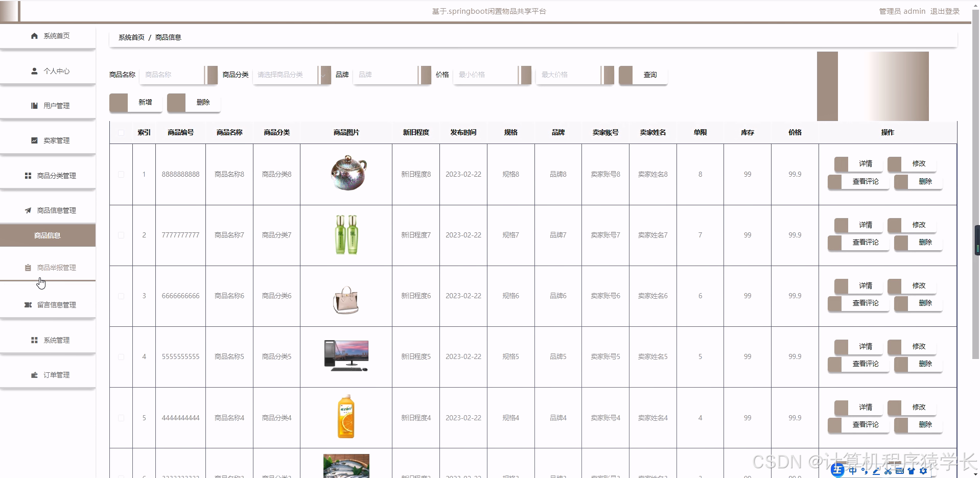980x478 pixels.
Task: Open the 系统管理 sidebar menu
Action: point(48,340)
